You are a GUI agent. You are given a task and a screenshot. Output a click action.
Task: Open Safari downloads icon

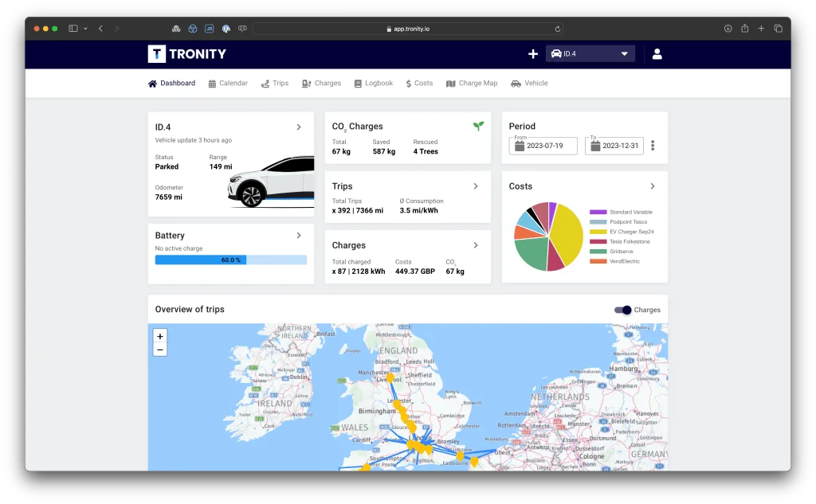(728, 29)
